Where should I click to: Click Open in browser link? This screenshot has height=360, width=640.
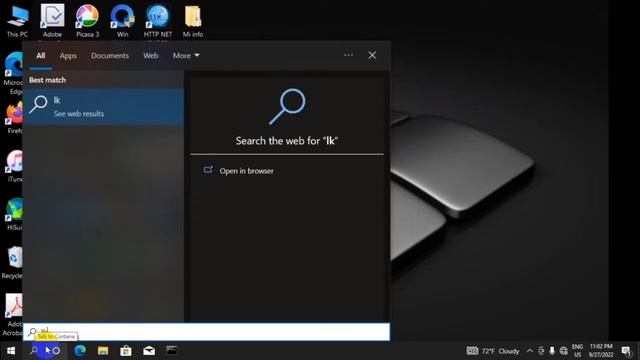pyautogui.click(x=247, y=171)
